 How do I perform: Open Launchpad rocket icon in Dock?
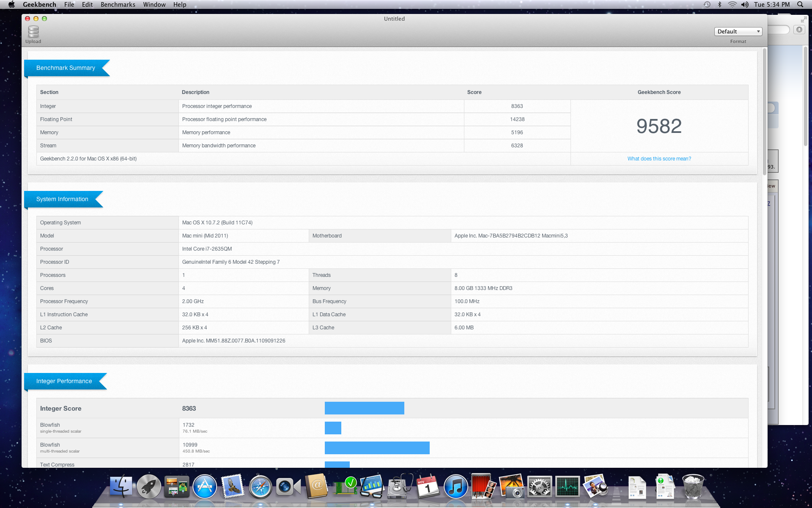coord(149,486)
